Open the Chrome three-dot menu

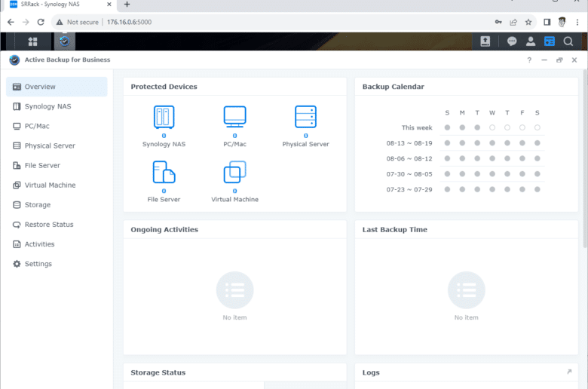[577, 22]
